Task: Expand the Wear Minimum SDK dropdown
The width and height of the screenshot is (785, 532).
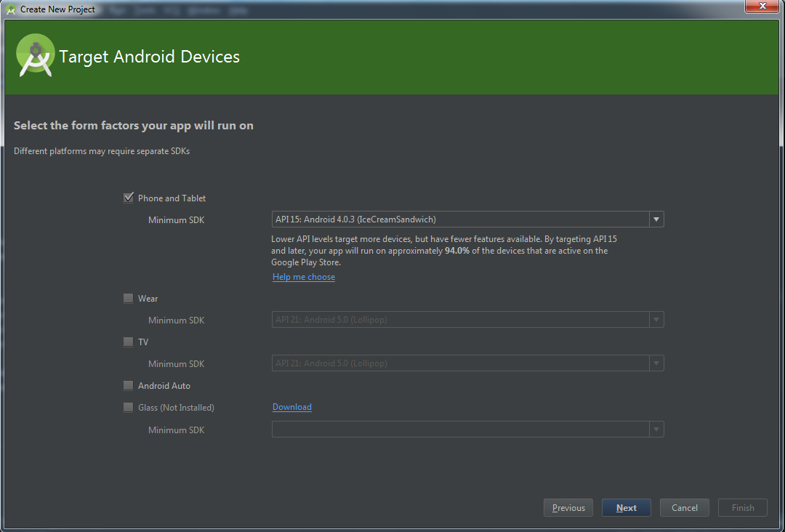Action: [x=467, y=319]
